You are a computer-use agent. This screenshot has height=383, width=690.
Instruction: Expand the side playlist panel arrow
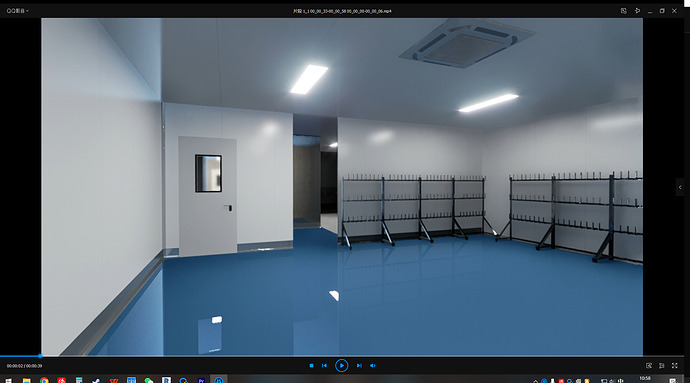[680, 187]
